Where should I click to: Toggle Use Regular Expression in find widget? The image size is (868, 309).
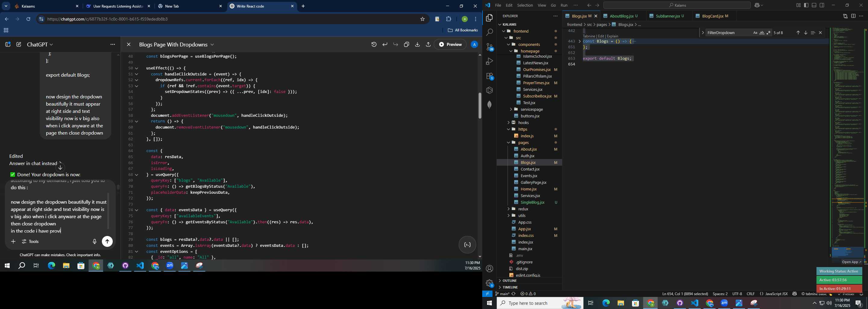pos(769,33)
